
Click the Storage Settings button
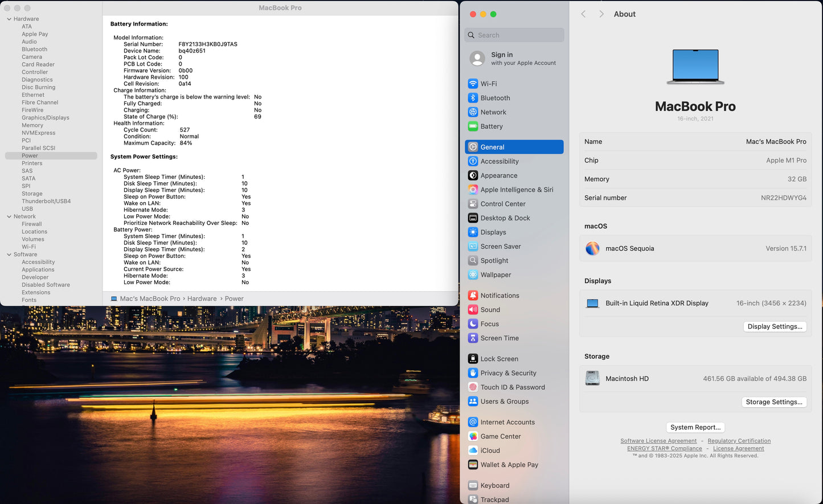tap(773, 402)
